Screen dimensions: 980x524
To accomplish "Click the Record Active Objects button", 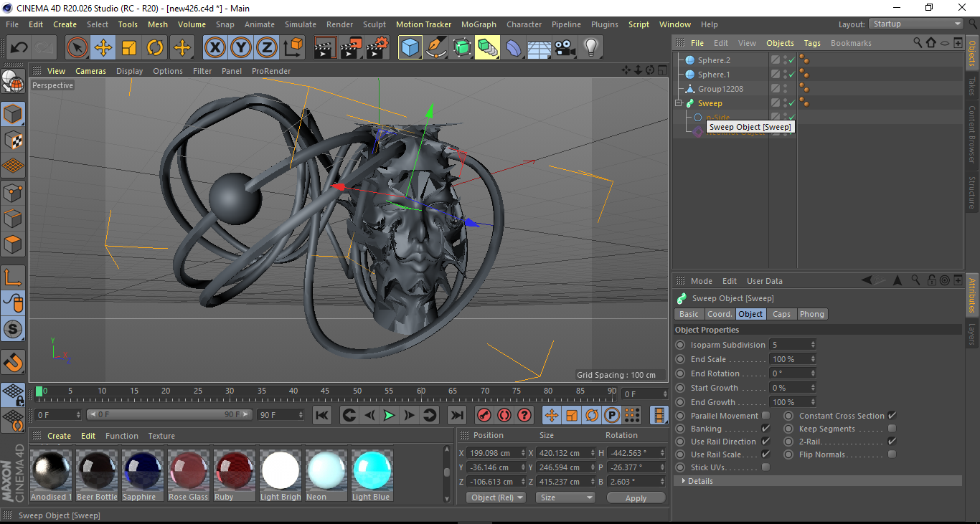I will pos(484,415).
